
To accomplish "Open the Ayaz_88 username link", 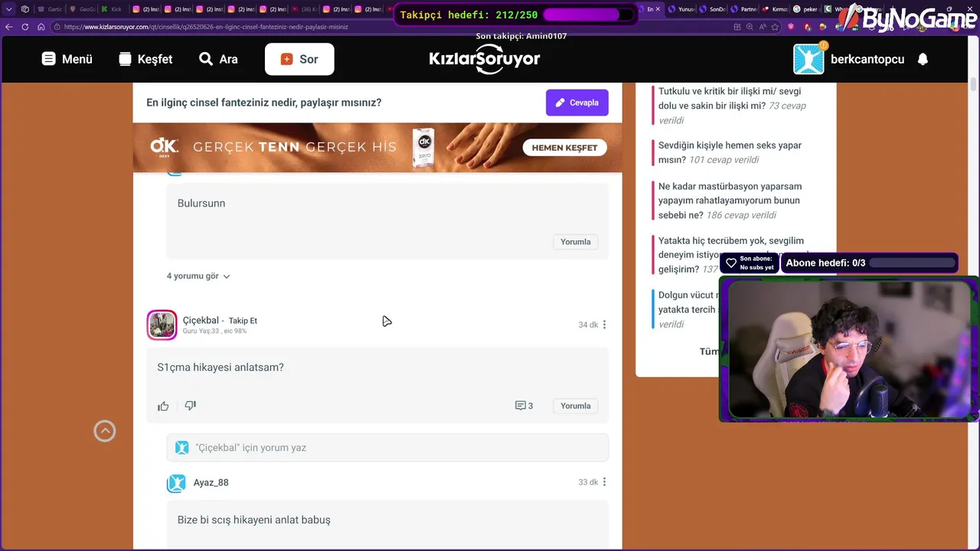I will coord(211,482).
